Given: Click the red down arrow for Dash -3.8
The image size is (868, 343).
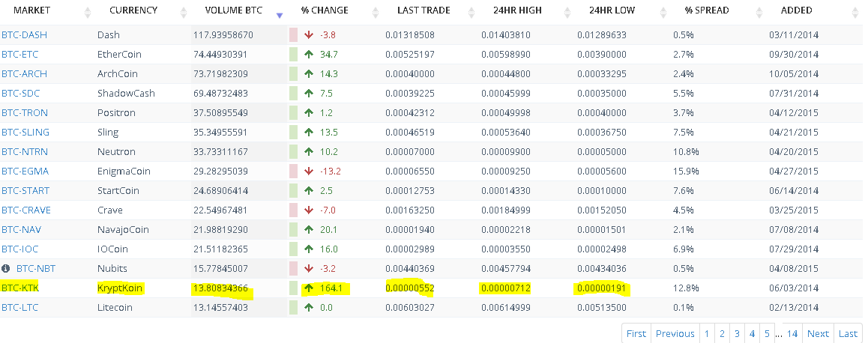Looking at the screenshot, I should 308,35.
